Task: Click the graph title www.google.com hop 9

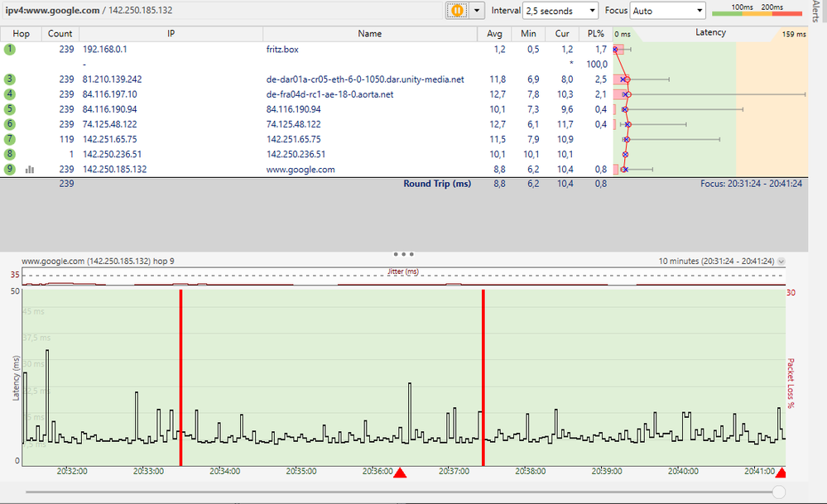Action: pos(98,261)
